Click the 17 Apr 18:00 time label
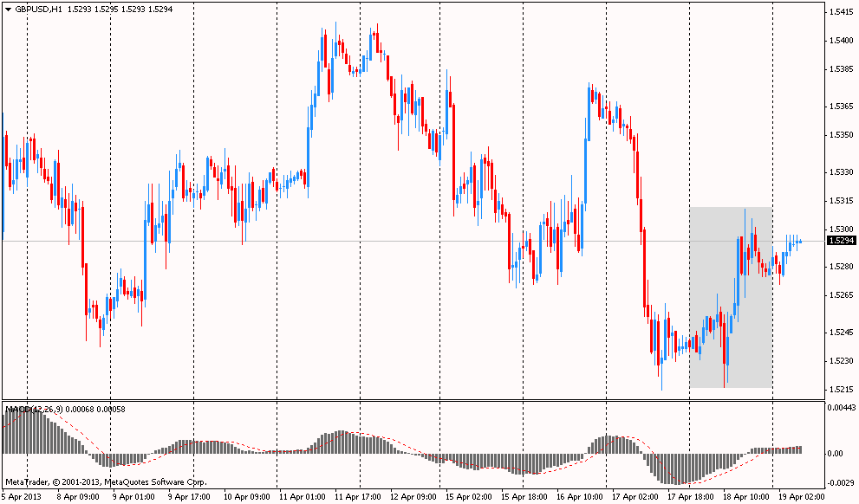The width and height of the screenshot is (859, 504). coord(693,497)
